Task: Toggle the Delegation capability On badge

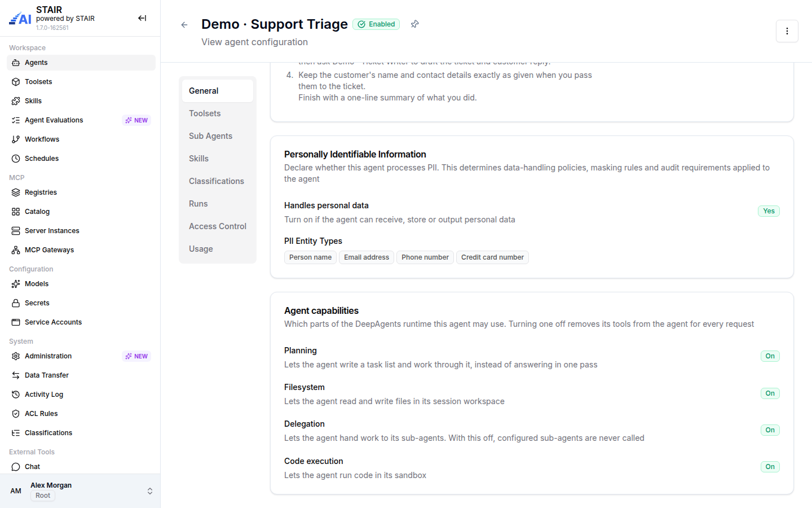Action: [770, 430]
